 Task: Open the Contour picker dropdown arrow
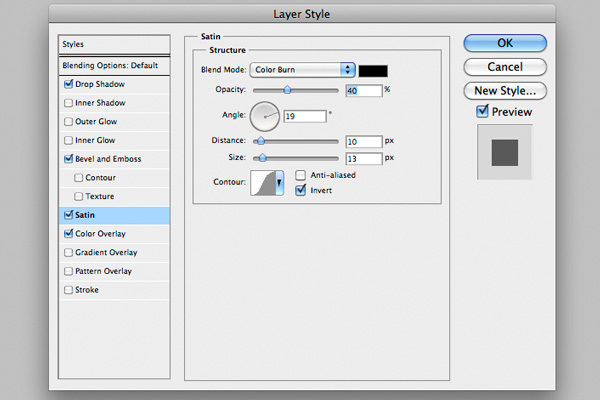(x=279, y=183)
